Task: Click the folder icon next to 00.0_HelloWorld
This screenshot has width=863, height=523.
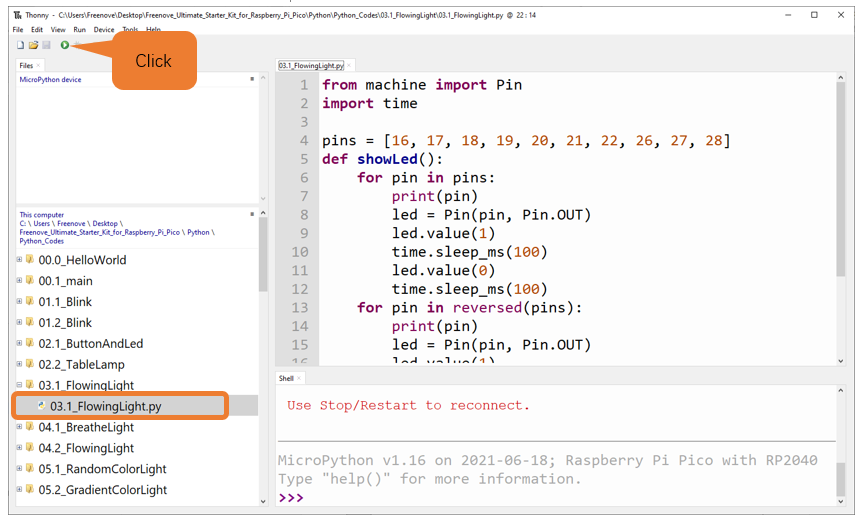Action: click(30, 259)
